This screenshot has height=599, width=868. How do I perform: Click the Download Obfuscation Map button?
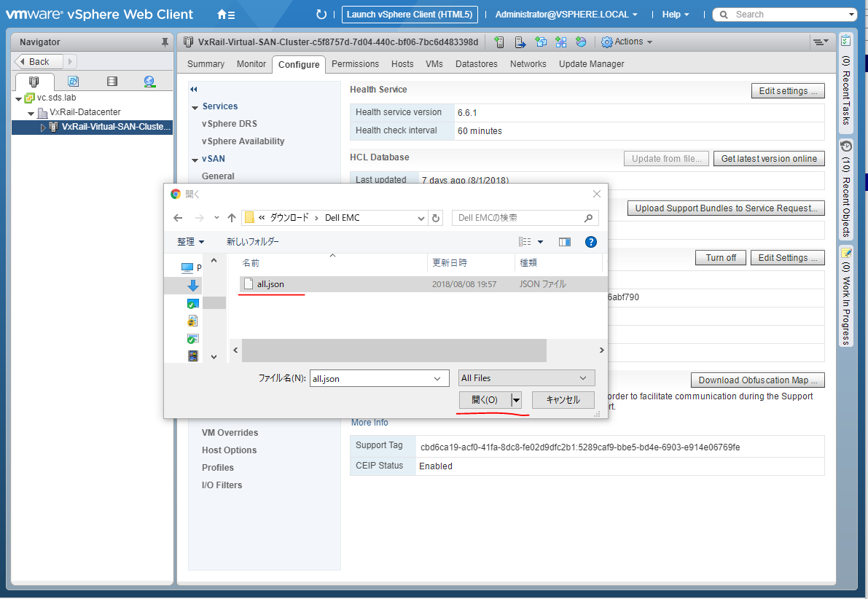(758, 380)
